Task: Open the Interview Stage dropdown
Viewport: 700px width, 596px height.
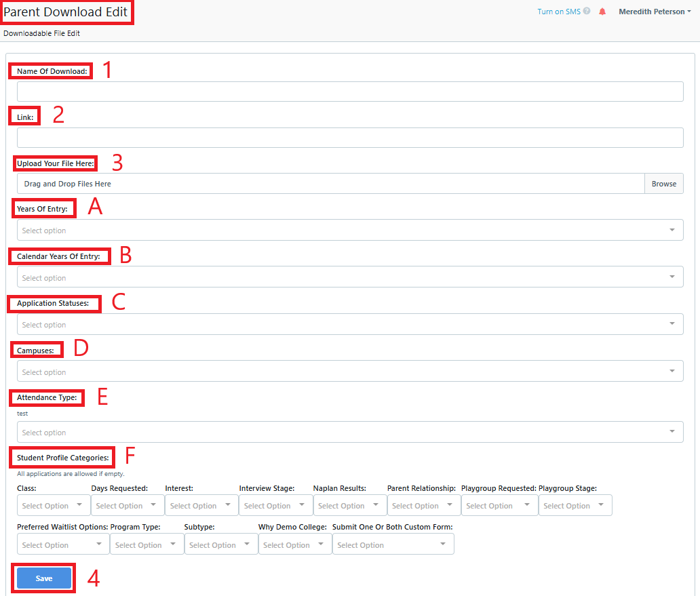Action: click(x=275, y=505)
